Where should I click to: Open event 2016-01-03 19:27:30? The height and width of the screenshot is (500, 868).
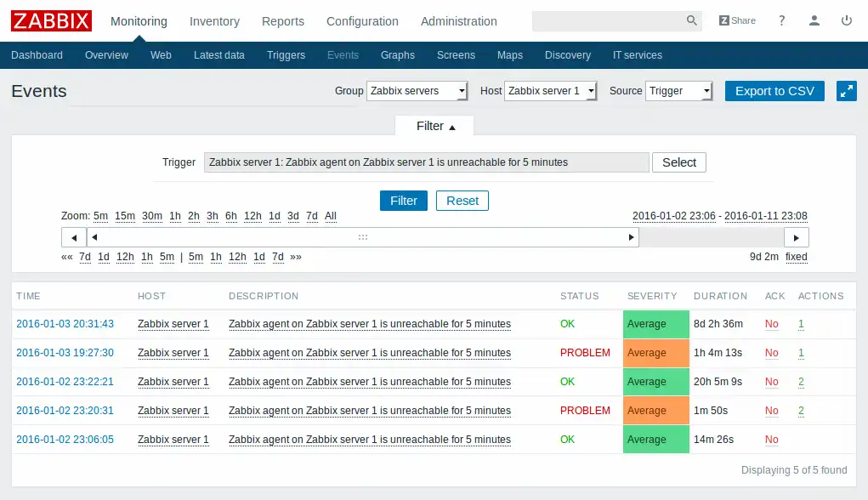65,353
